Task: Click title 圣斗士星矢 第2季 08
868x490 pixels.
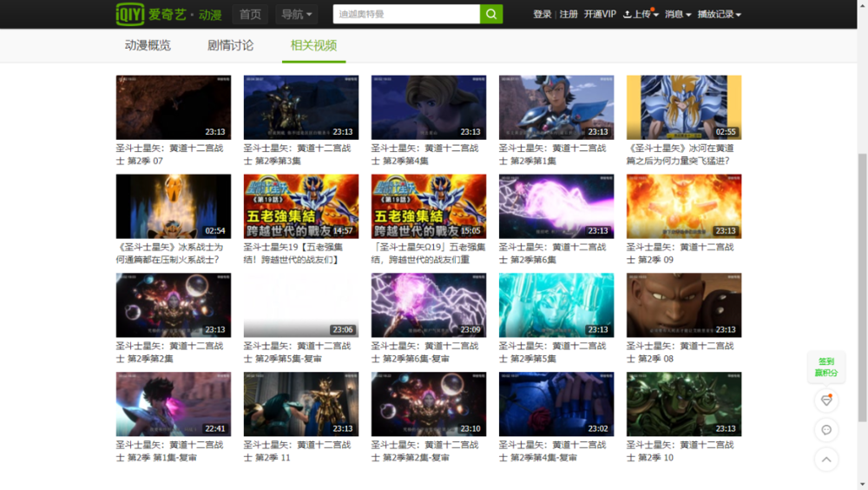Action: coord(681,353)
